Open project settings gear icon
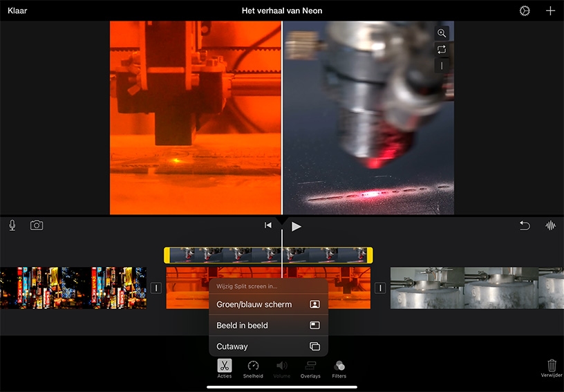 coord(525,11)
